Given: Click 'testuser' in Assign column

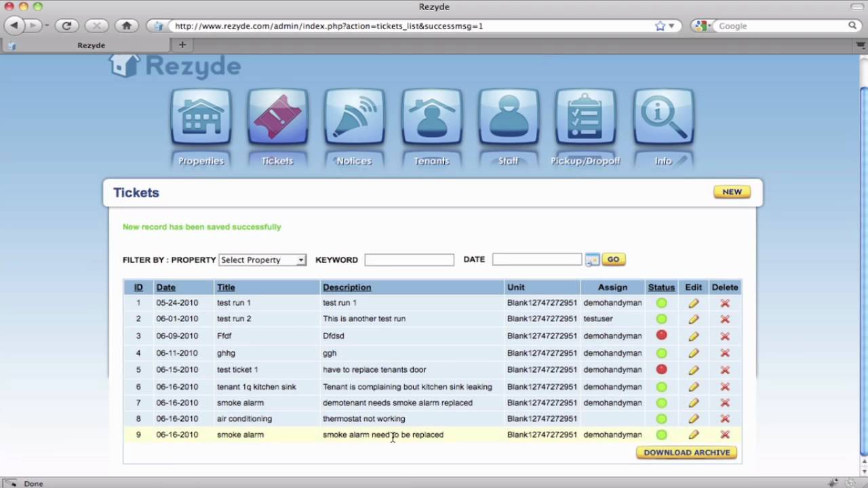Looking at the screenshot, I should pyautogui.click(x=598, y=319).
